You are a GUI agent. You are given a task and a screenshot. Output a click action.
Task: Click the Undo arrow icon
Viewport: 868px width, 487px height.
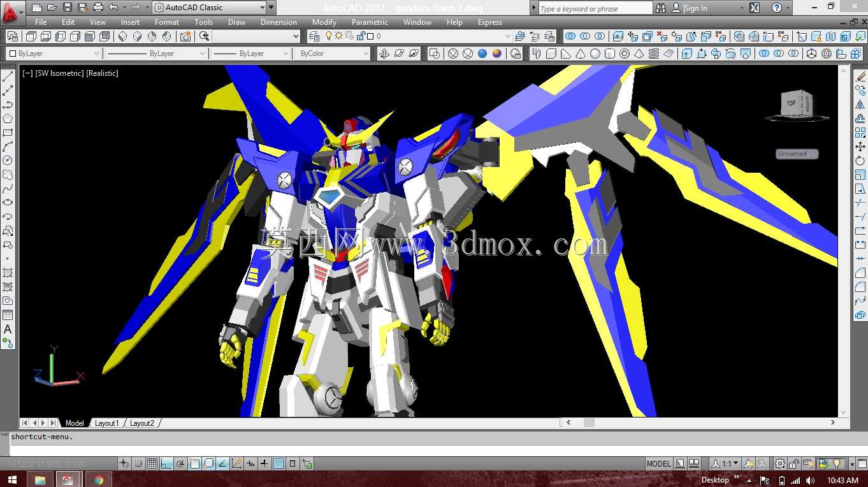click(x=113, y=8)
